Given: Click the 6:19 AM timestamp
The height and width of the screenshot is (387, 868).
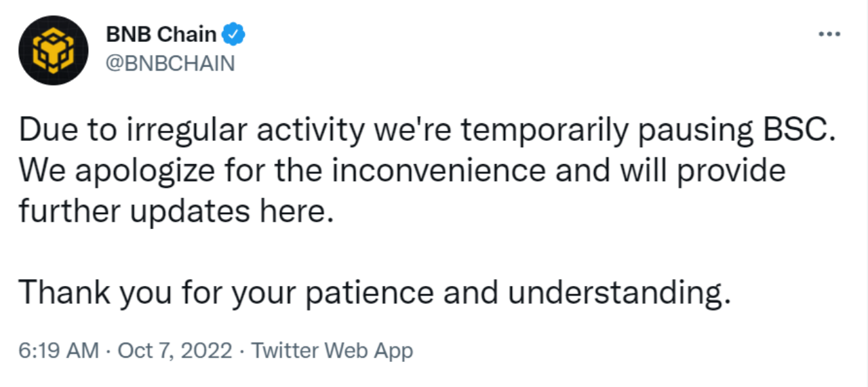Looking at the screenshot, I should point(58,351).
